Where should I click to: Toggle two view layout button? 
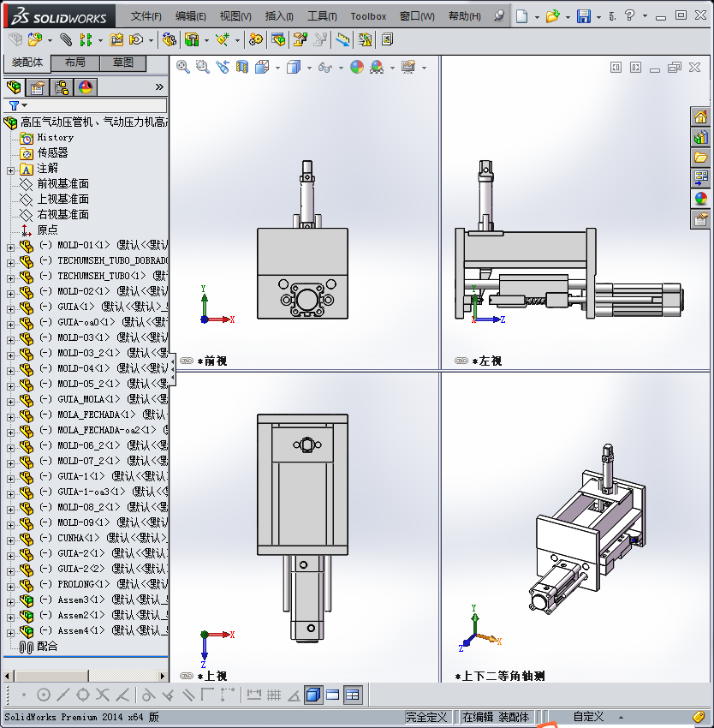[x=333, y=695]
